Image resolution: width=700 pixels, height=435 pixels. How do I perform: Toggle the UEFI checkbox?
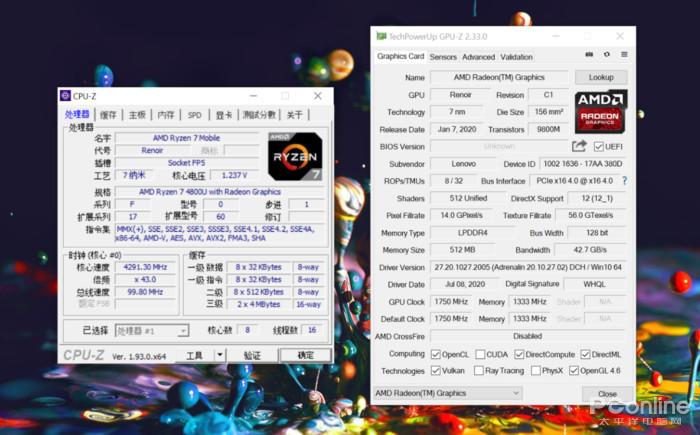599,146
